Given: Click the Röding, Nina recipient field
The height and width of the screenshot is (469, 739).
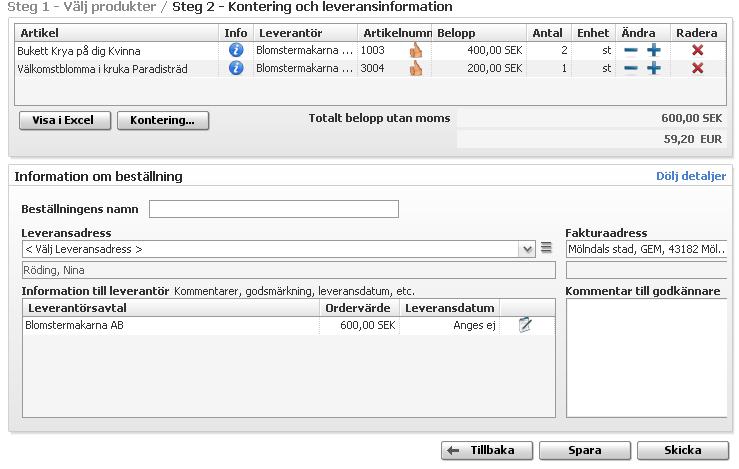Looking at the screenshot, I should (x=289, y=270).
